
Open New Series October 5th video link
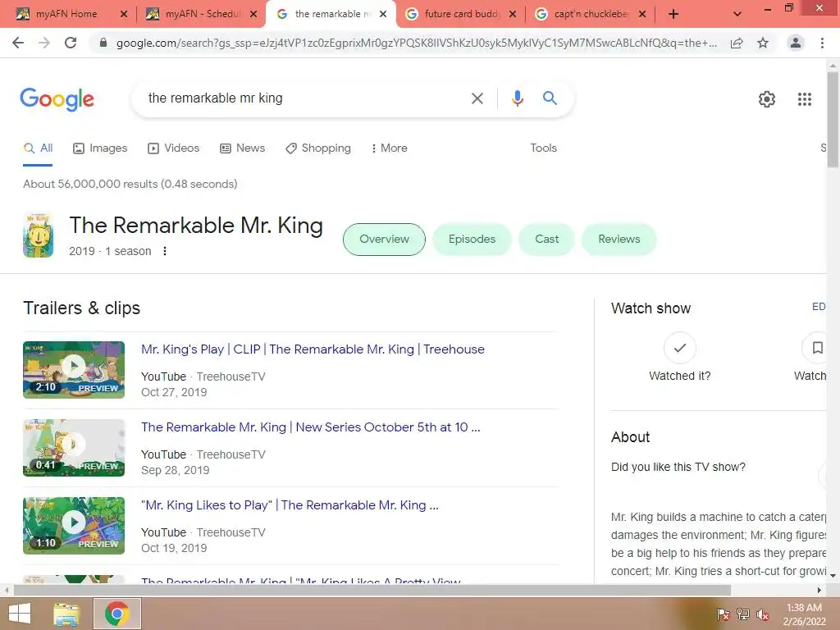click(311, 427)
